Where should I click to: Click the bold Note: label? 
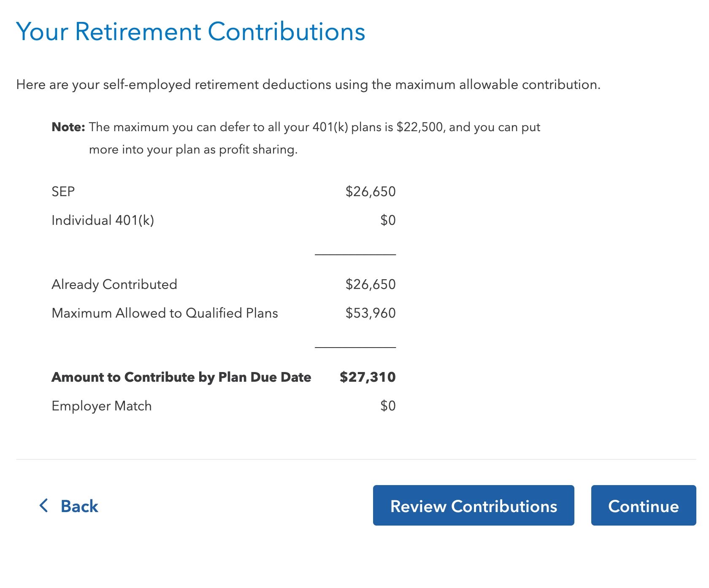point(68,127)
